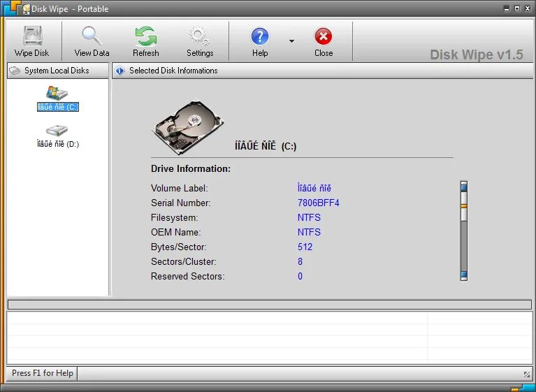Screen dimensions: 536x392
Task: Expand the Help dropdown arrow
Action: [x=291, y=41]
